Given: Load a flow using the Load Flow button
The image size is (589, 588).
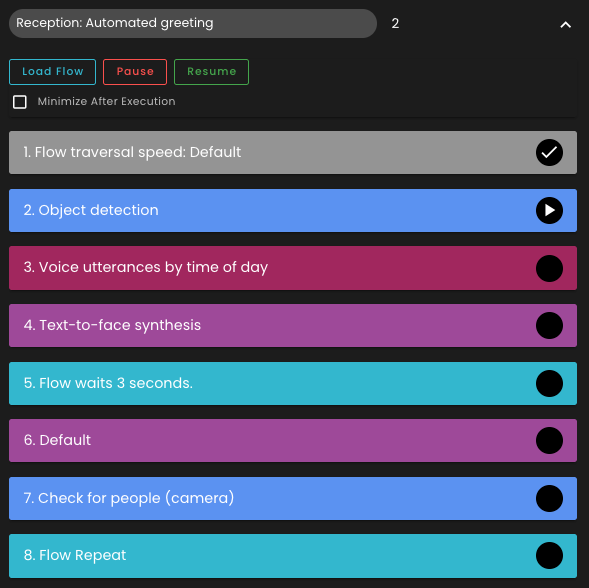Looking at the screenshot, I should point(53,72).
